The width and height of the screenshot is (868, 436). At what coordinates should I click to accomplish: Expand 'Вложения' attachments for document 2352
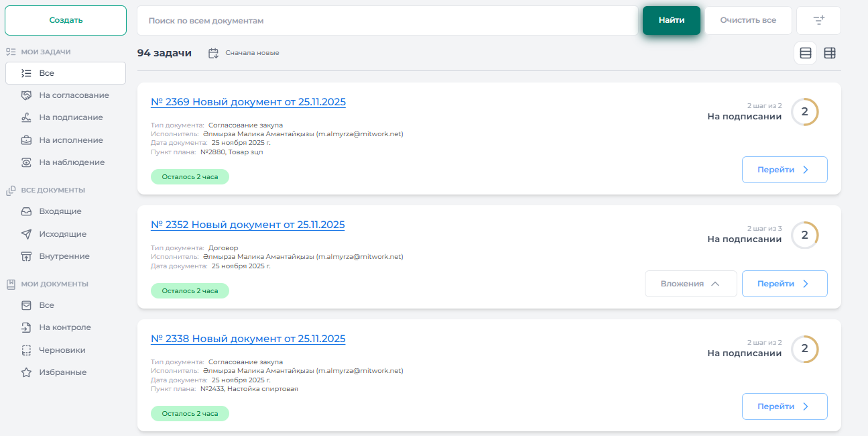(x=690, y=284)
